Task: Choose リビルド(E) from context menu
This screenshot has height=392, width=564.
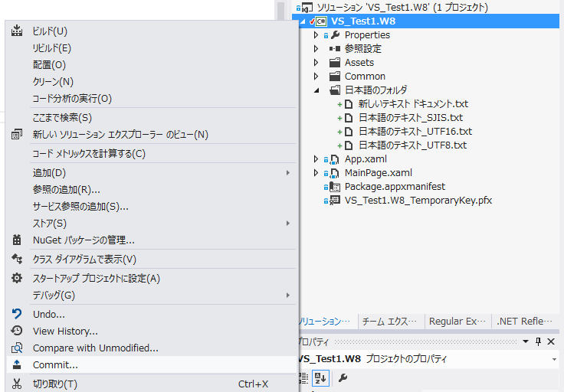Action: [151, 47]
